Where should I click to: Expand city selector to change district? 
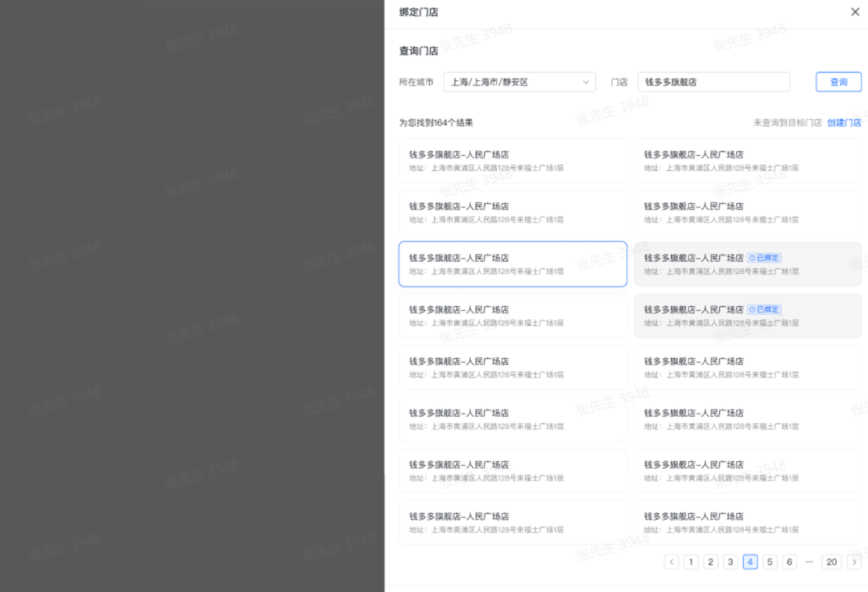coord(518,81)
